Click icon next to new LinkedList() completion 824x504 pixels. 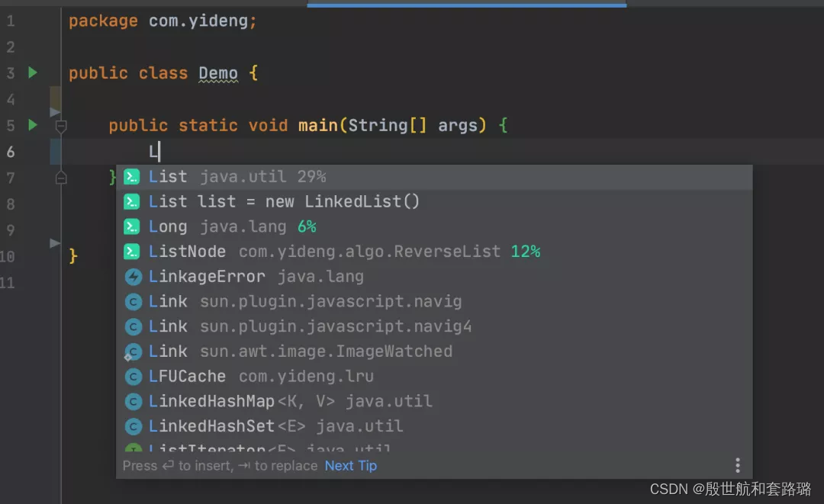click(x=132, y=201)
